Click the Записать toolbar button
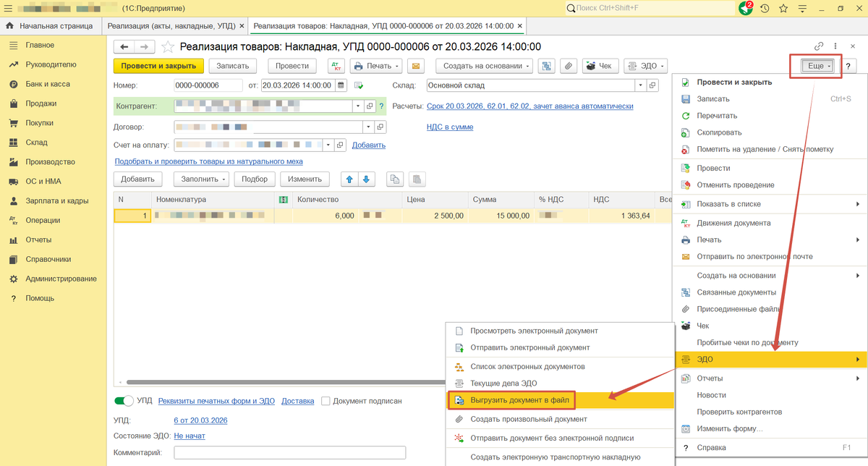The height and width of the screenshot is (466, 868). coord(233,66)
